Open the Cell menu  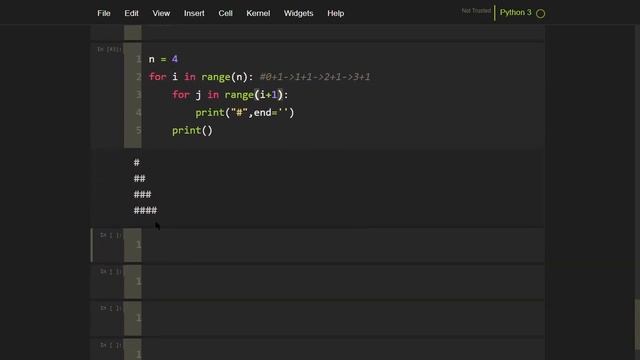[x=225, y=13]
